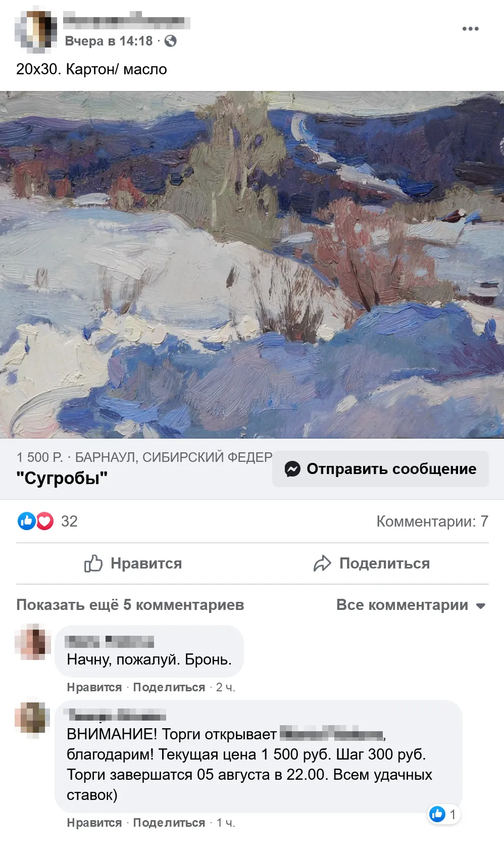Image resolution: width=504 pixels, height=851 pixels.
Task: Click the Вчера в 14:18 timestamp
Action: click(x=109, y=41)
